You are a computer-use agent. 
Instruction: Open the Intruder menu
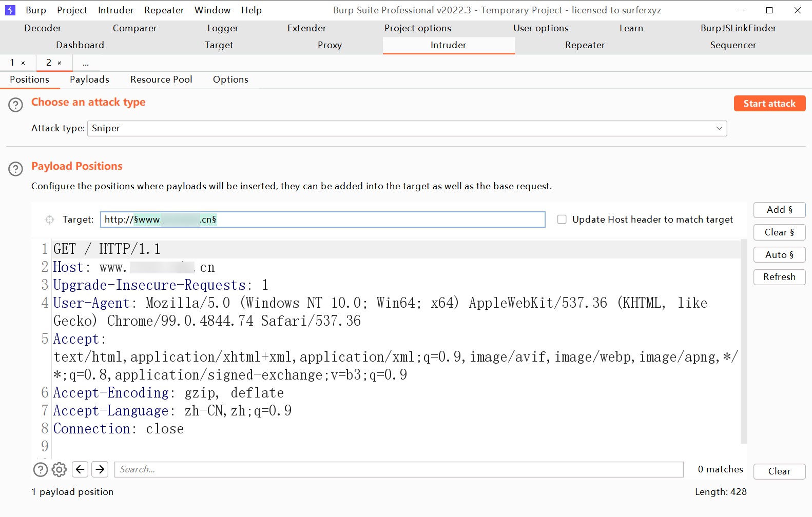pyautogui.click(x=116, y=10)
